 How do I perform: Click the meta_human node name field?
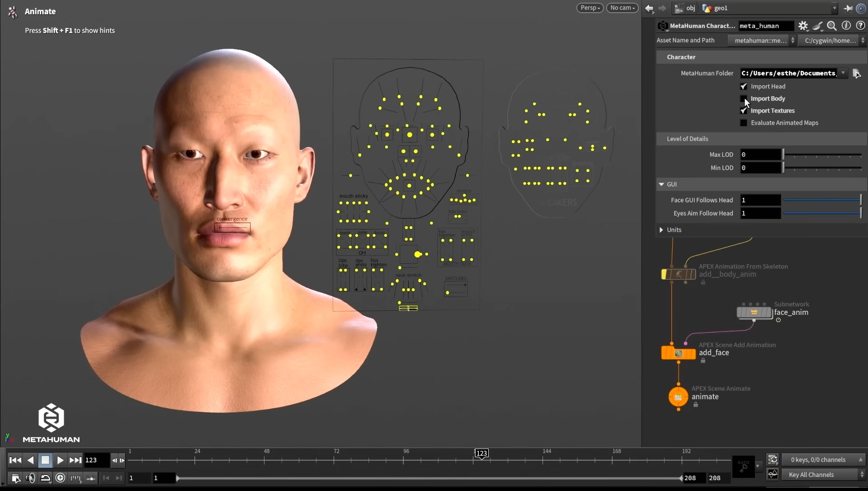point(766,26)
